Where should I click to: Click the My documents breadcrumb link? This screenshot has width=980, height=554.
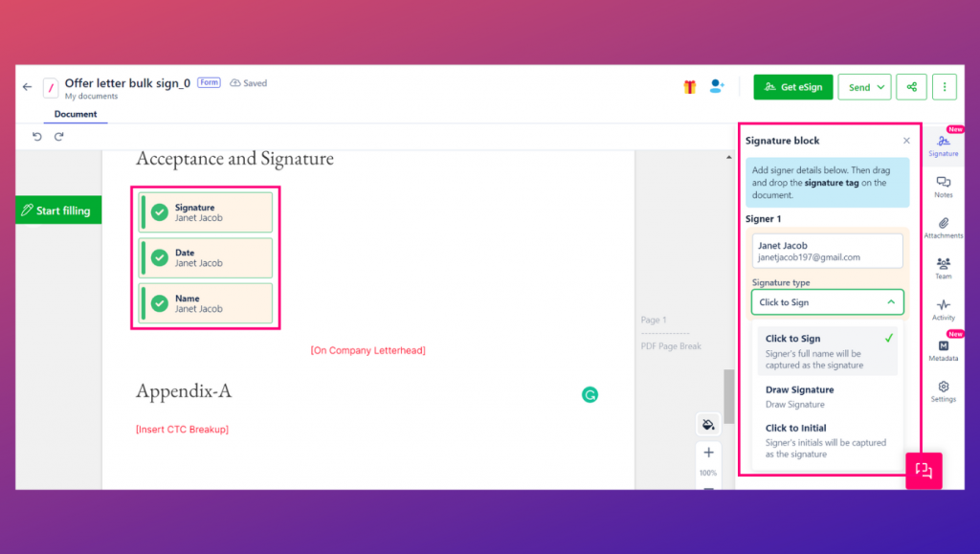point(91,97)
